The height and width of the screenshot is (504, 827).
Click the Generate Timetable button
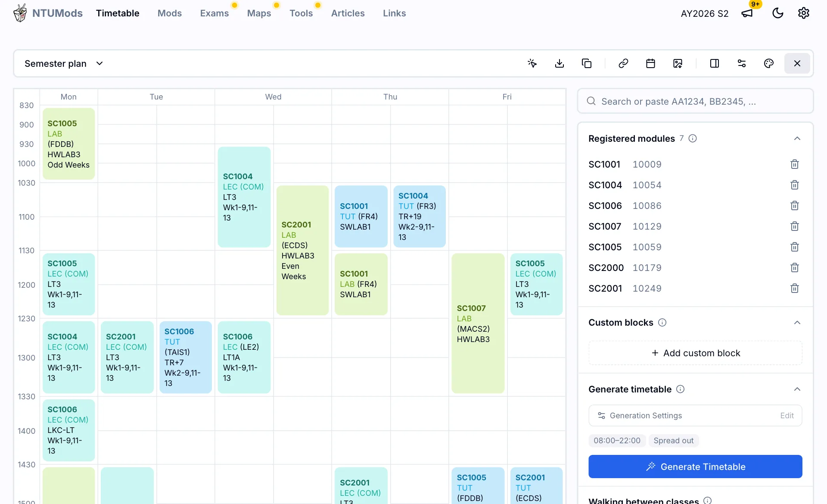[695, 467]
